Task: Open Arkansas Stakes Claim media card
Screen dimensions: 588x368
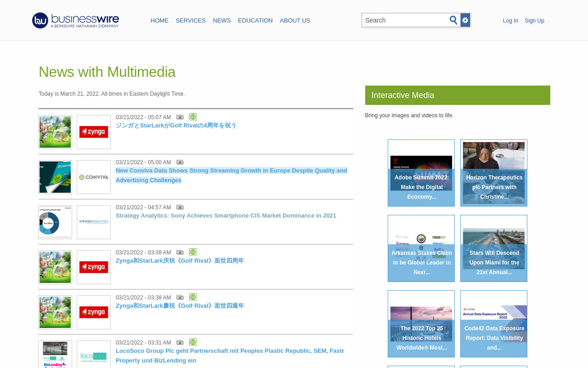Action: point(421,248)
